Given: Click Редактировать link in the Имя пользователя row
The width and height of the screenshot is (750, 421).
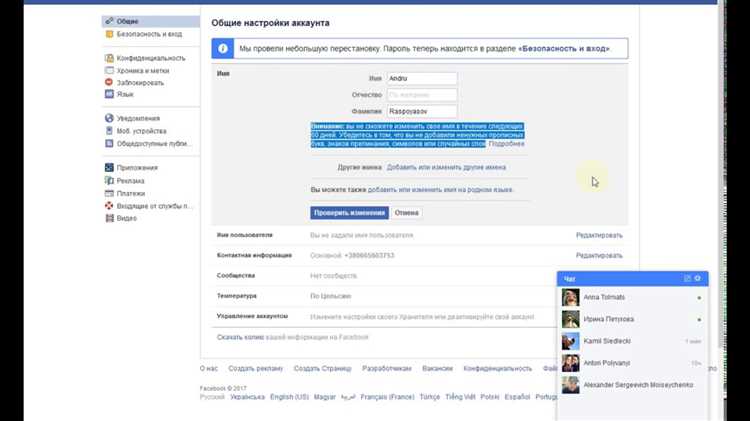Looking at the screenshot, I should coord(598,235).
